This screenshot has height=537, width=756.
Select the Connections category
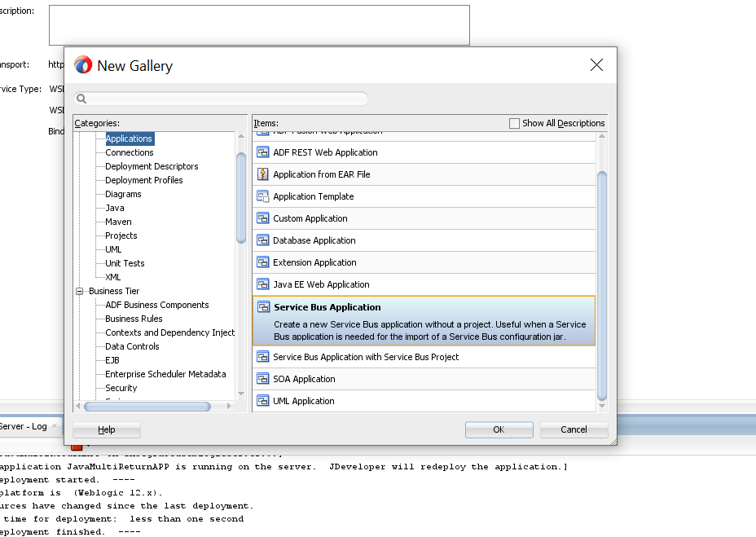[130, 152]
